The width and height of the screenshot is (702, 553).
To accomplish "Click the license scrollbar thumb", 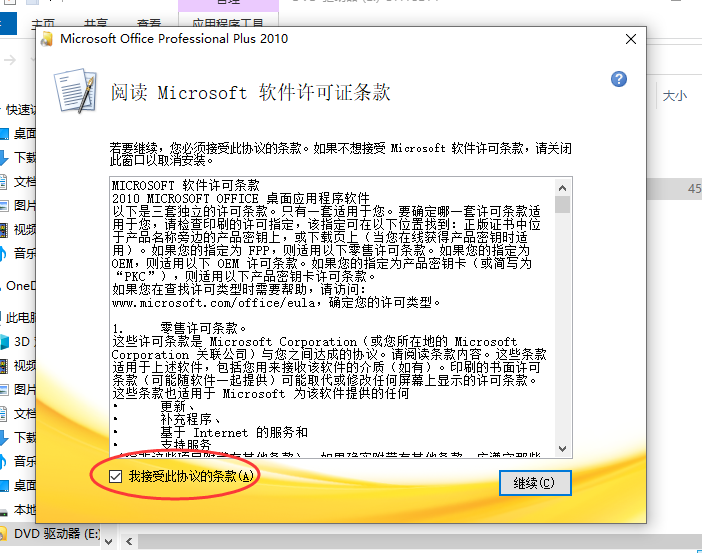I will 563,204.
